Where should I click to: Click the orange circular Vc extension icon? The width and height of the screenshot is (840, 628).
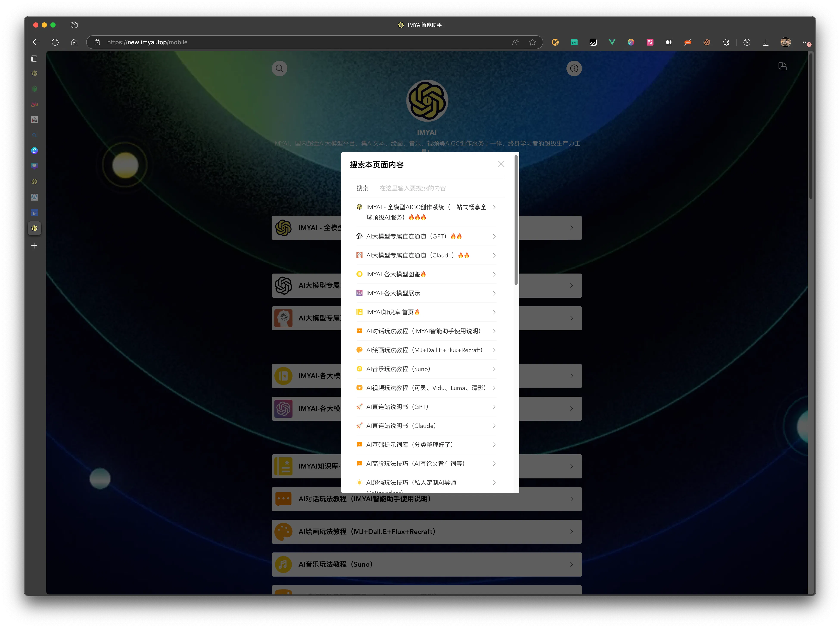point(555,42)
